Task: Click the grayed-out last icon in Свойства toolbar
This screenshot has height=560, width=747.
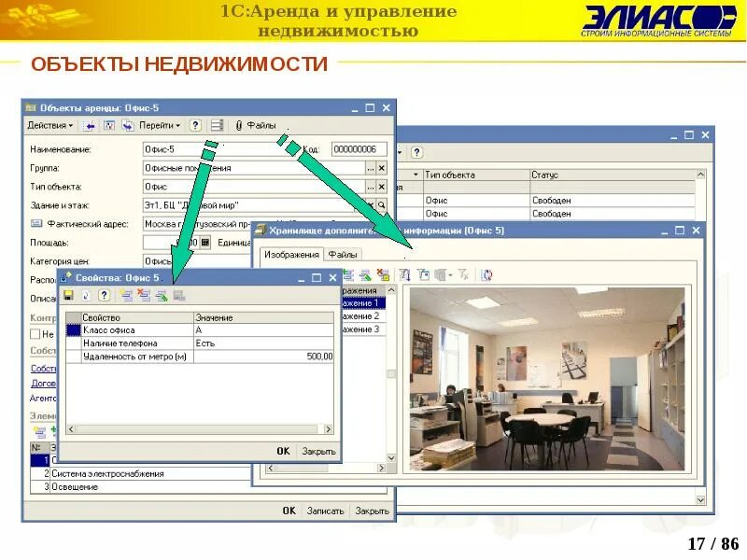Action: point(179,296)
